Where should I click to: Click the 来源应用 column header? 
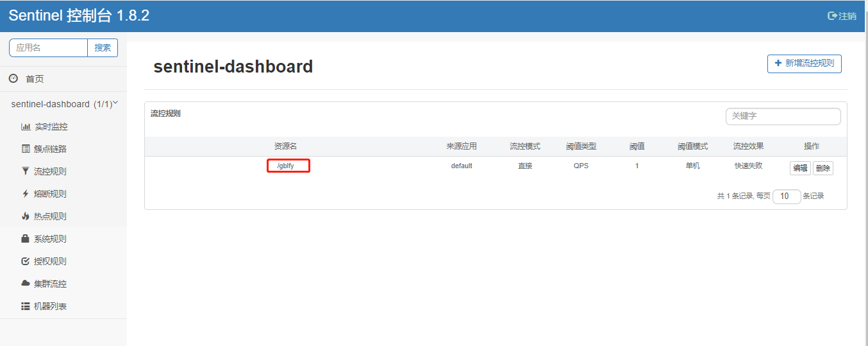click(462, 146)
